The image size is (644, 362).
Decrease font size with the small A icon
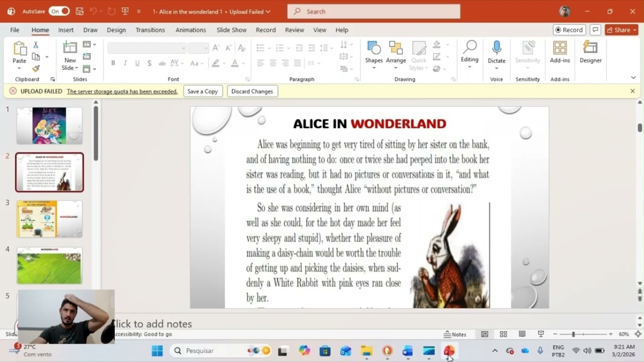point(228,48)
